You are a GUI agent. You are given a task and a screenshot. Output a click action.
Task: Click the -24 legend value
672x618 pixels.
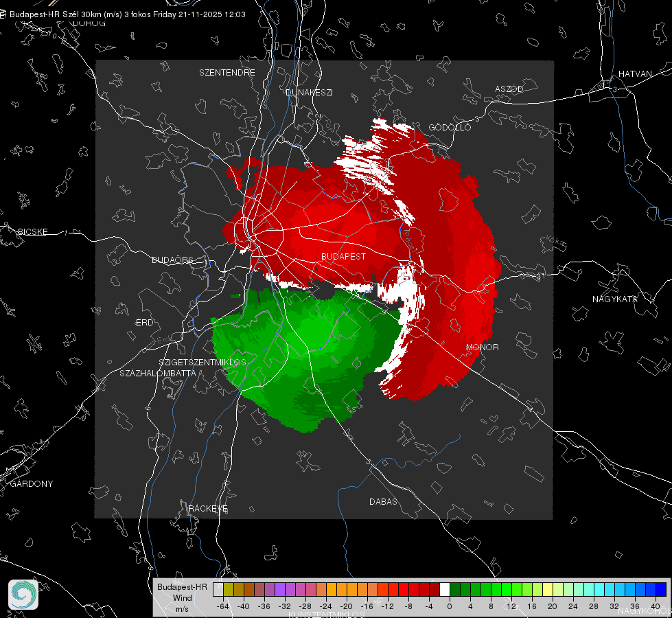(x=326, y=606)
